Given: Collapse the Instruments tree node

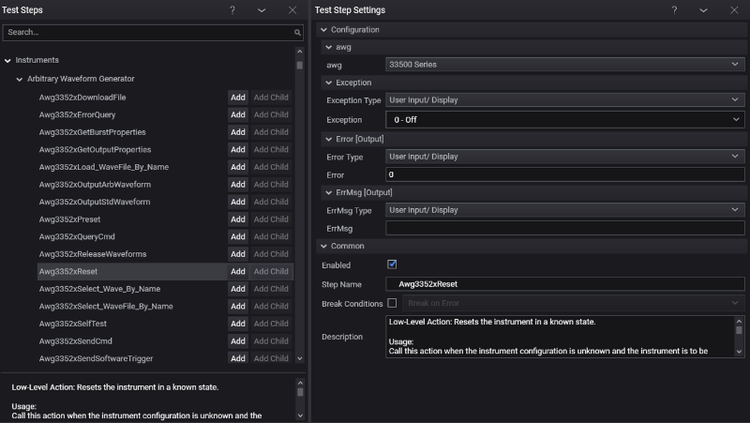Looking at the screenshot, I should (x=8, y=61).
